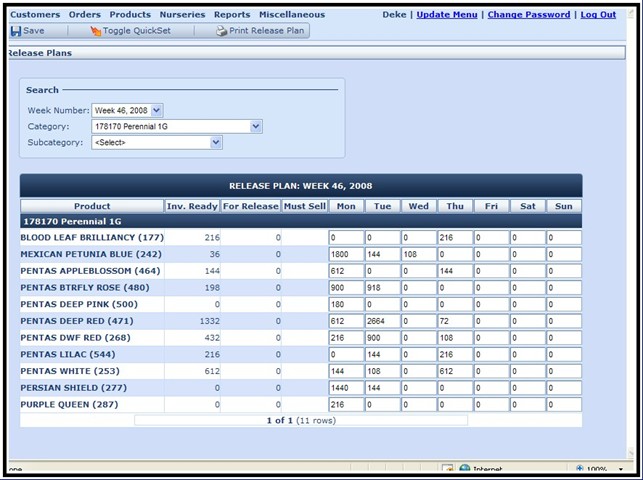Screen dimensions: 643x480
Task: Open the Orders menu
Action: [x=85, y=15]
